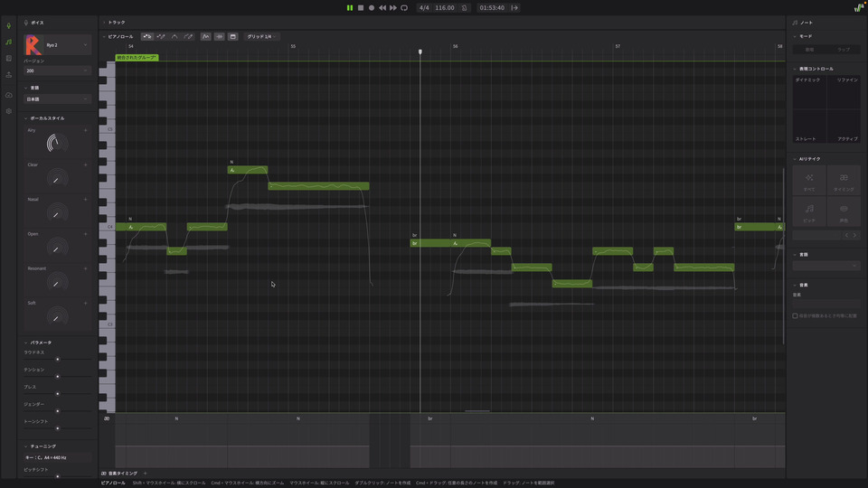Toggle even phoneme distribution checkbox

[x=795, y=316]
